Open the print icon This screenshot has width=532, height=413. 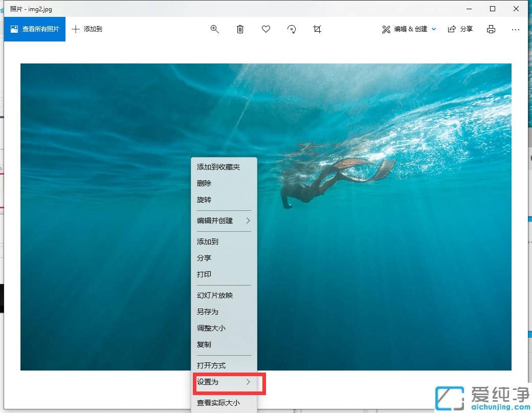pyautogui.click(x=491, y=29)
